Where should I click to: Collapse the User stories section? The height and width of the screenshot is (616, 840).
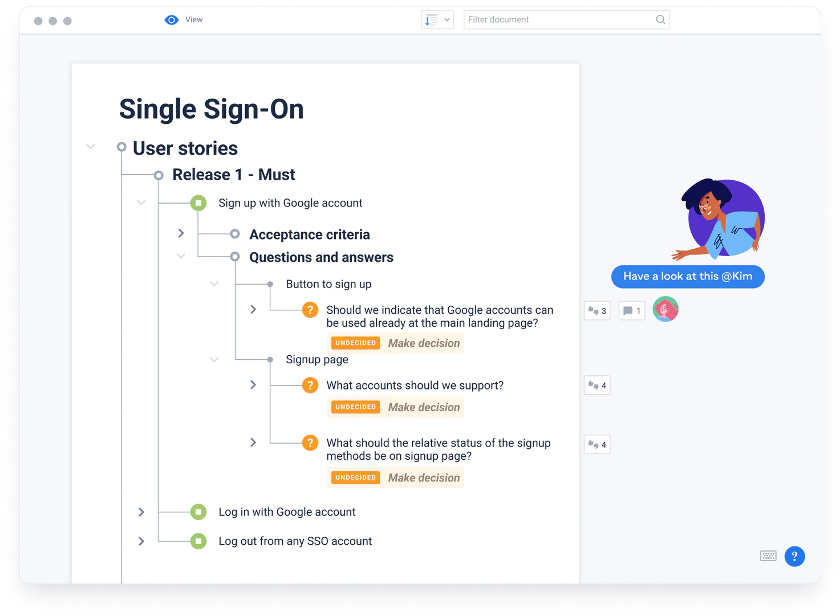[90, 147]
